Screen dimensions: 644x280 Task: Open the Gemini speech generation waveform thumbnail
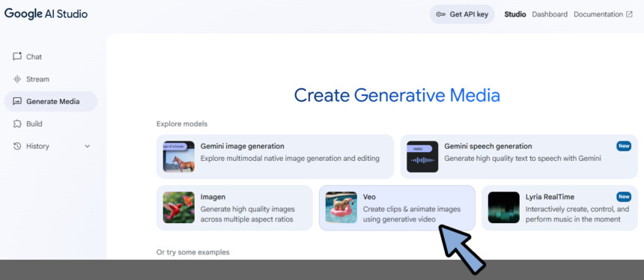click(x=422, y=156)
